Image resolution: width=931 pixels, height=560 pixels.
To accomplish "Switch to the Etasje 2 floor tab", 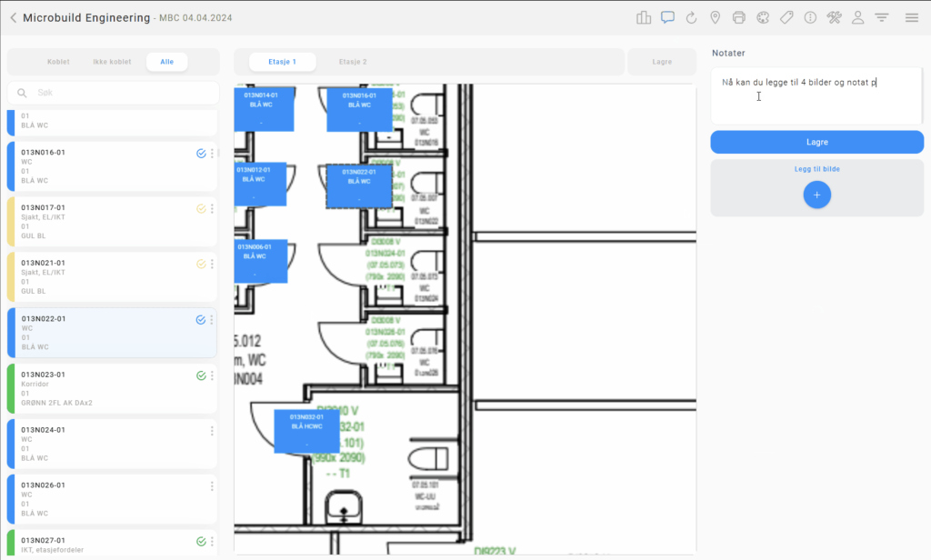I will pyautogui.click(x=353, y=62).
